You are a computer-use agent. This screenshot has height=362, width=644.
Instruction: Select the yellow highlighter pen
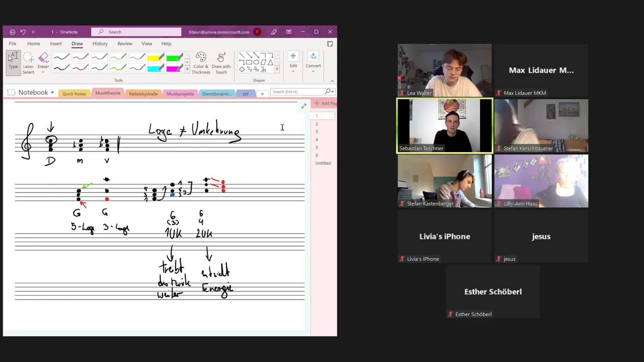click(x=155, y=58)
